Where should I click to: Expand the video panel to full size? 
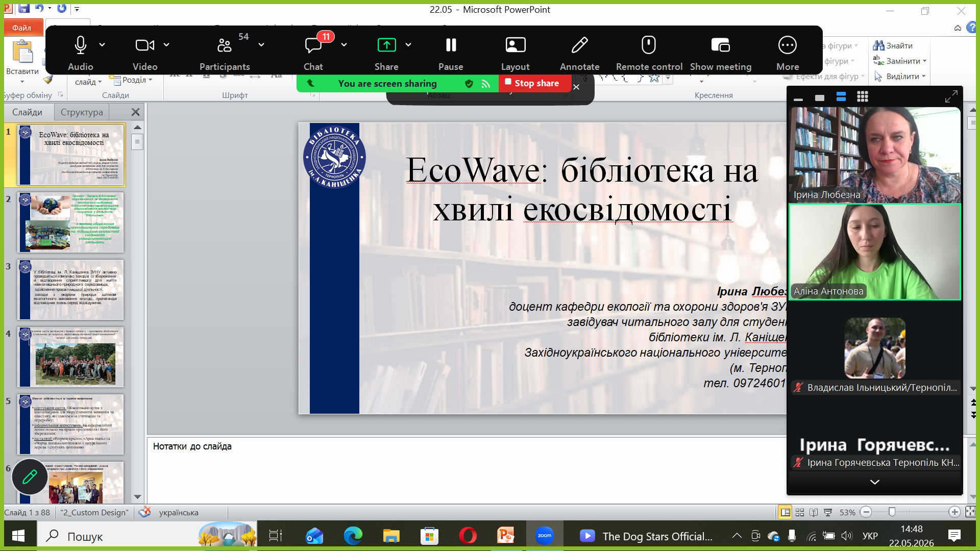[x=951, y=97]
